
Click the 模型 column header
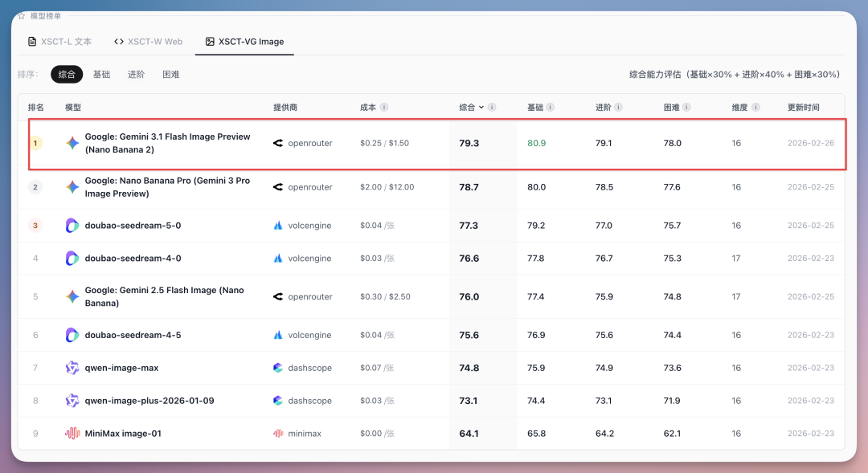73,108
